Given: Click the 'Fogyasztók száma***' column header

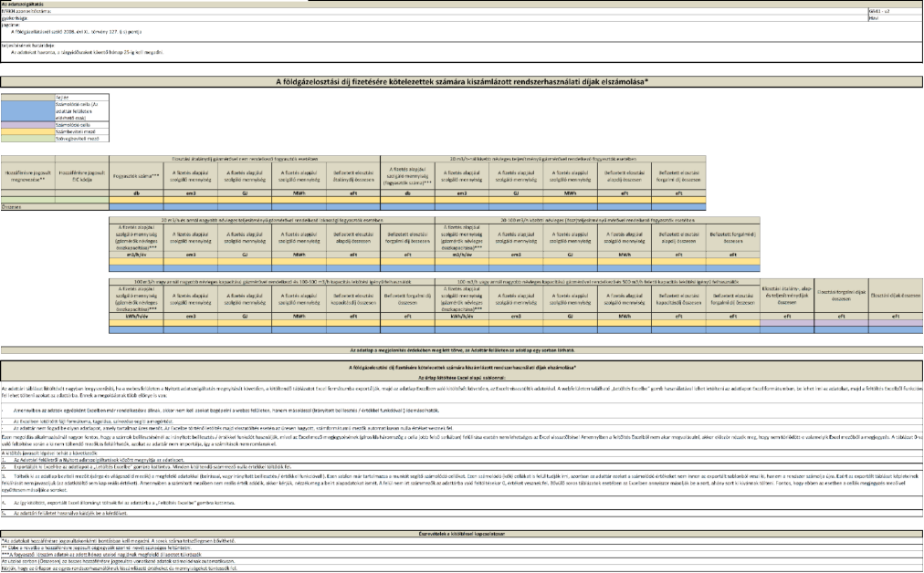Looking at the screenshot, I should pos(136,176).
